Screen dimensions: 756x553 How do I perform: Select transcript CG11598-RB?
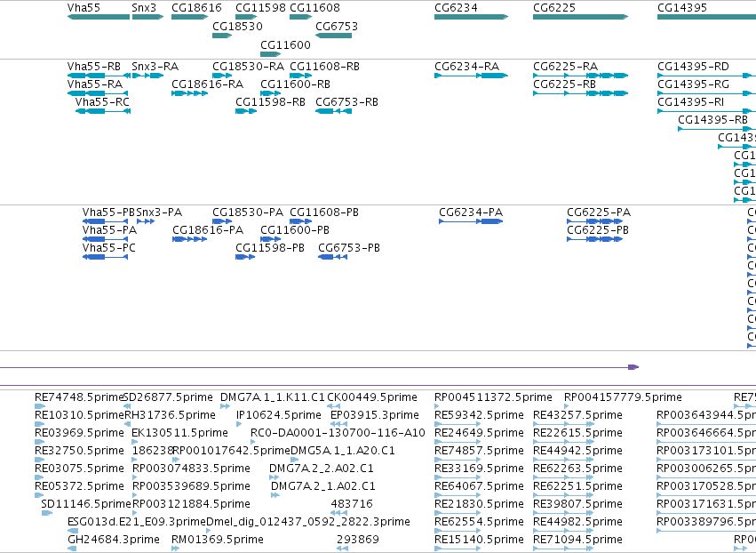[x=270, y=102]
